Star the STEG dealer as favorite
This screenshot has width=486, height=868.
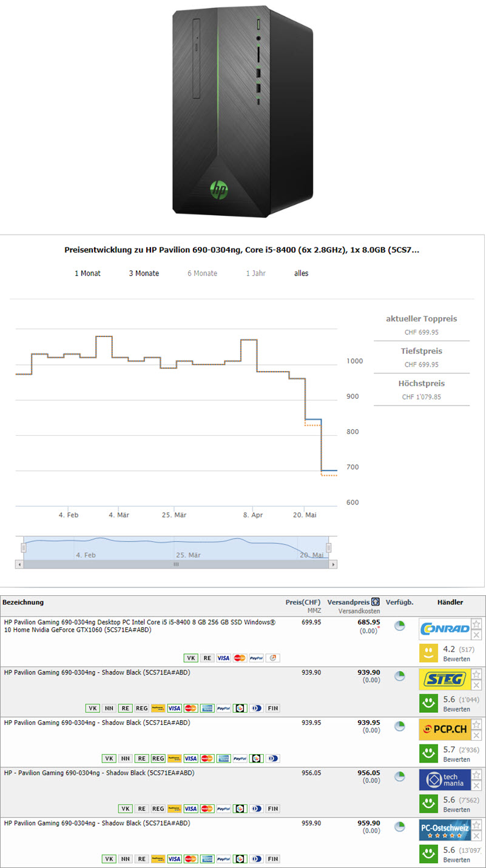tap(477, 674)
